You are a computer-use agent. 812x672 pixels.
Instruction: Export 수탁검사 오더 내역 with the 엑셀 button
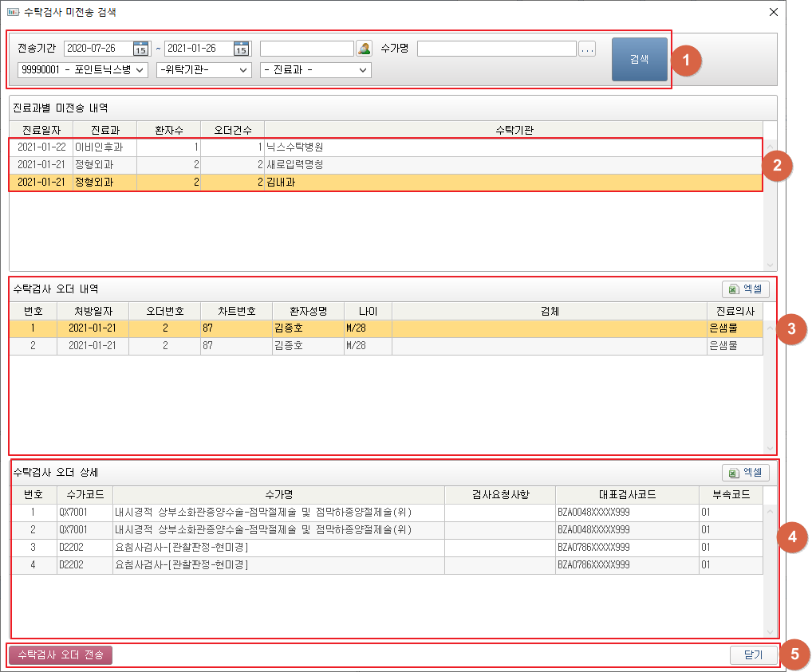coord(745,289)
